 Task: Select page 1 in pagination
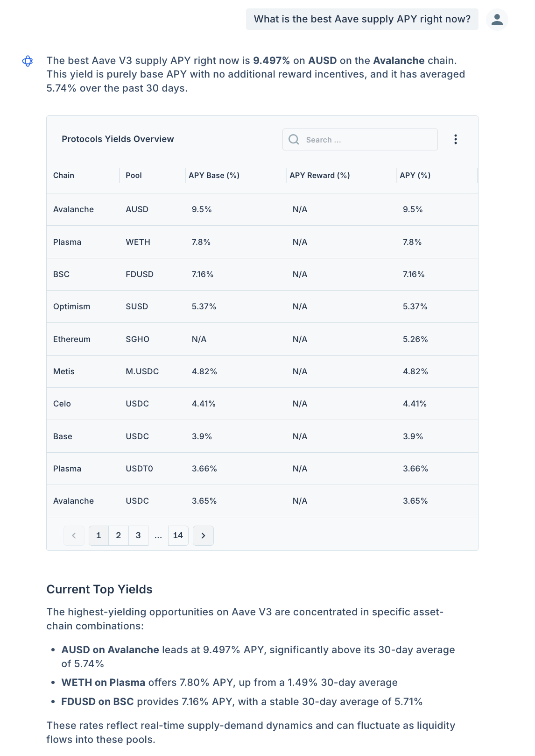99,535
